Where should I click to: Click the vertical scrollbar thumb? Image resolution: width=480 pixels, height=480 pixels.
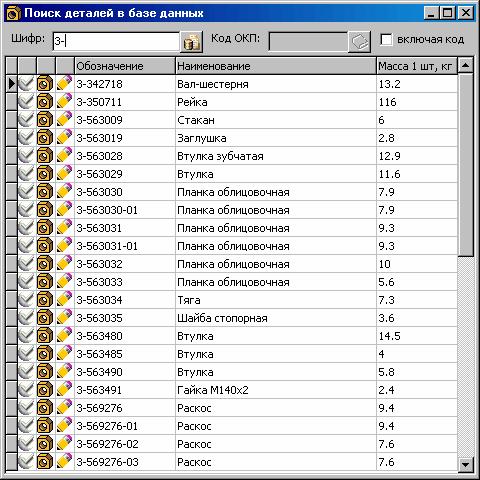[465, 165]
